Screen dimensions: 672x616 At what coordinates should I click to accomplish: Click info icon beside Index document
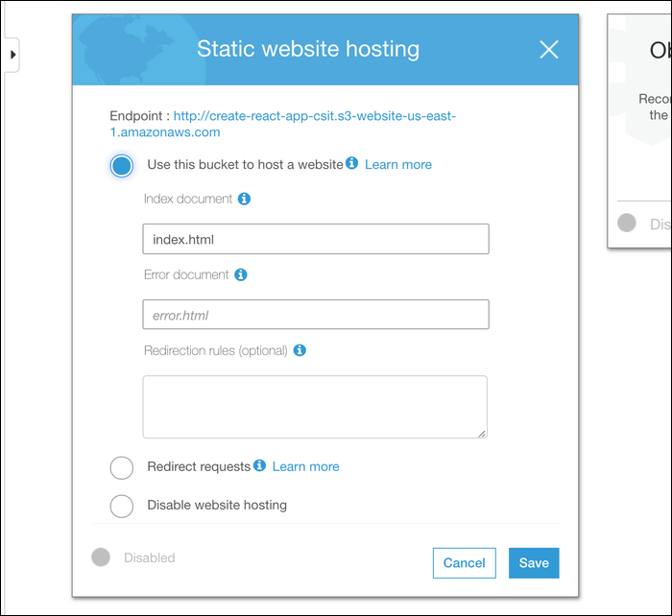pyautogui.click(x=244, y=199)
